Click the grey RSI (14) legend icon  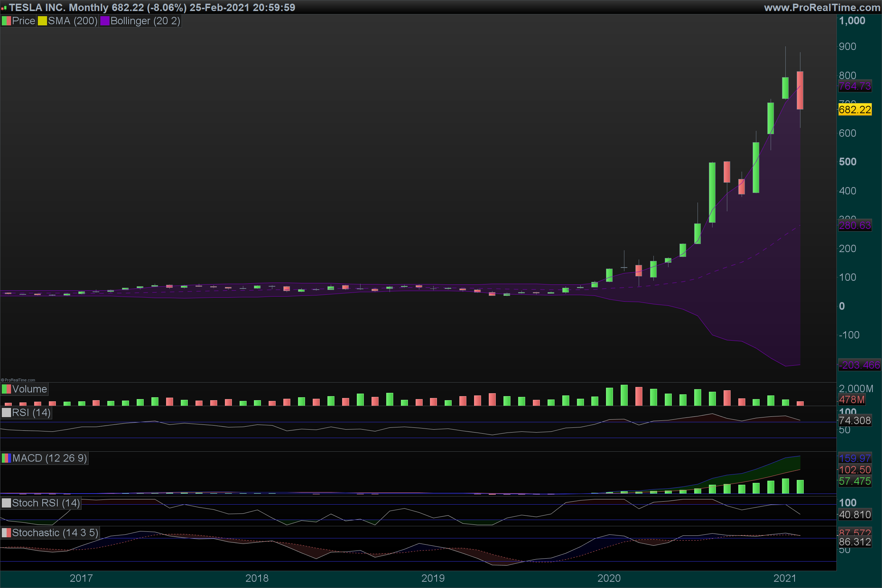tap(6, 412)
